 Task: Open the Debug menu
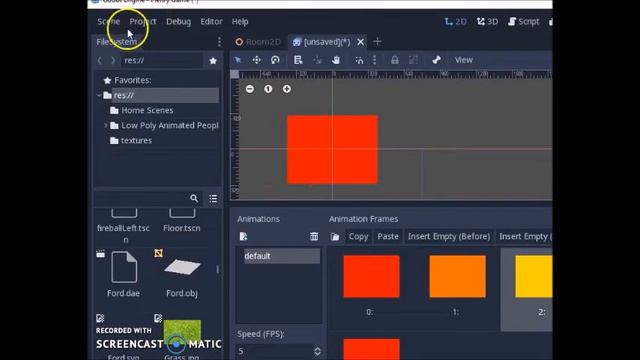click(x=178, y=21)
